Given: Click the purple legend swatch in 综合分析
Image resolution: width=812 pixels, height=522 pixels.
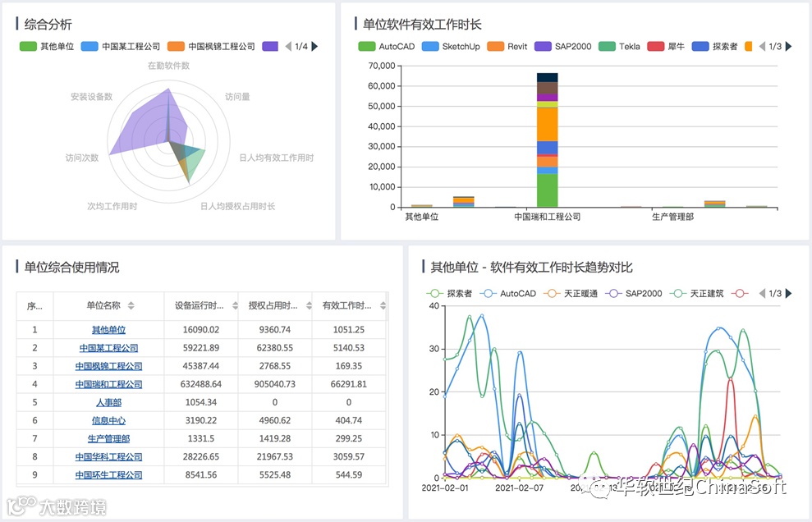Looking at the screenshot, I should coord(270,47).
